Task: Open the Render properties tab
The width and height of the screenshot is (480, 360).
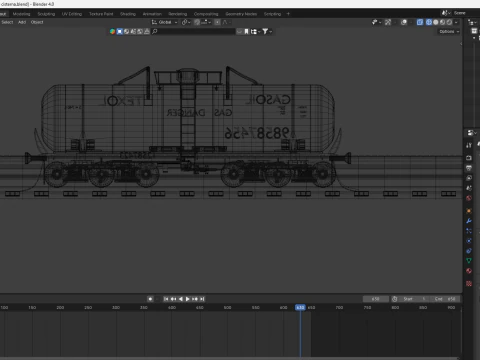Action: click(469, 158)
